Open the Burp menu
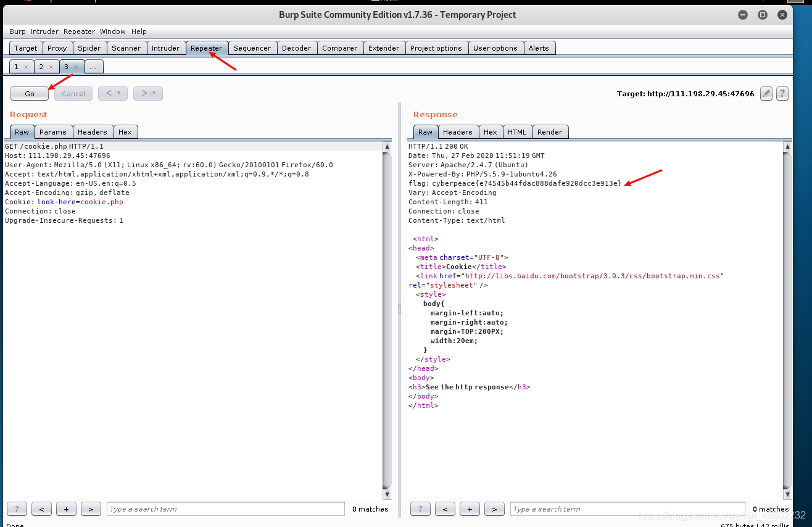812x527 pixels. [x=17, y=31]
